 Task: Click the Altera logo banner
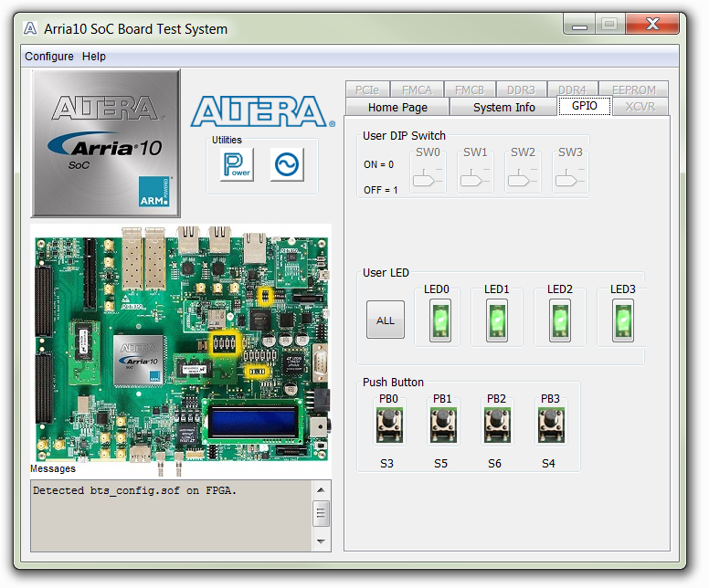[x=259, y=111]
